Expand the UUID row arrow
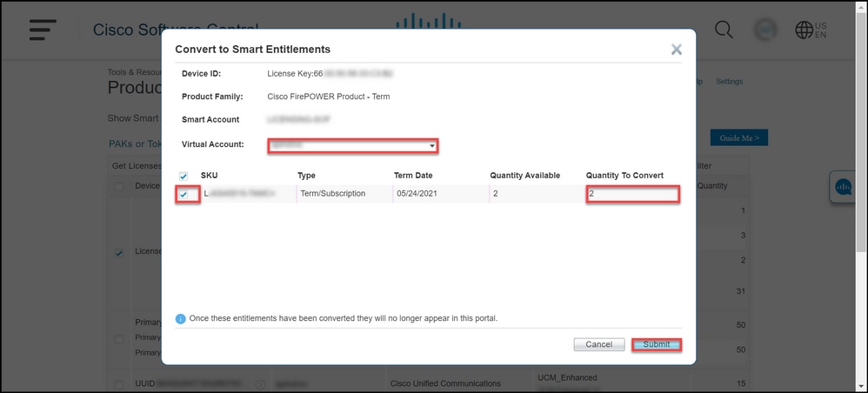Screen dimensions: 868x393 [x=260, y=383]
